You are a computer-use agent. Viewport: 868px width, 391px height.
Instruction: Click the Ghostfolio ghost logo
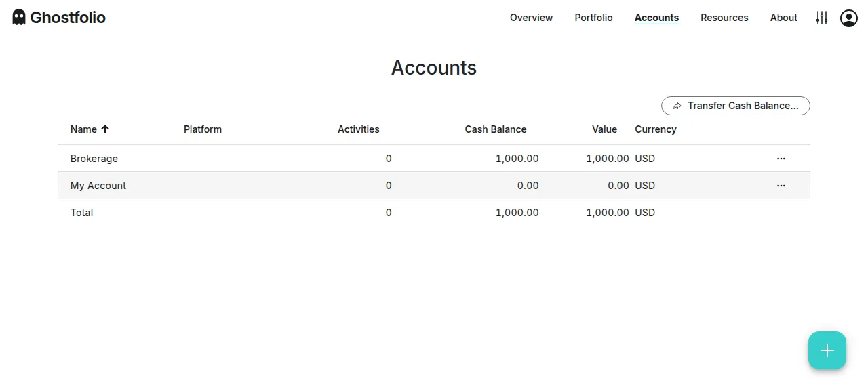coord(19,18)
